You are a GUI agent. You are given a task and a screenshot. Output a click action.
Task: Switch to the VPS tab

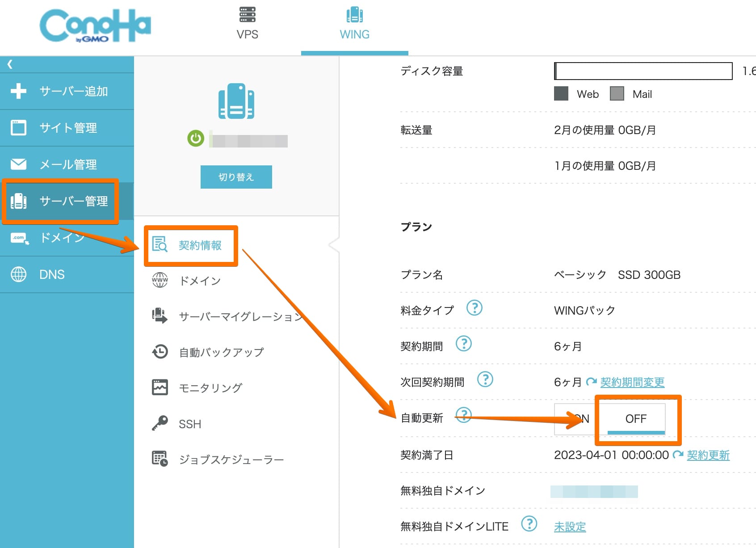tap(247, 22)
